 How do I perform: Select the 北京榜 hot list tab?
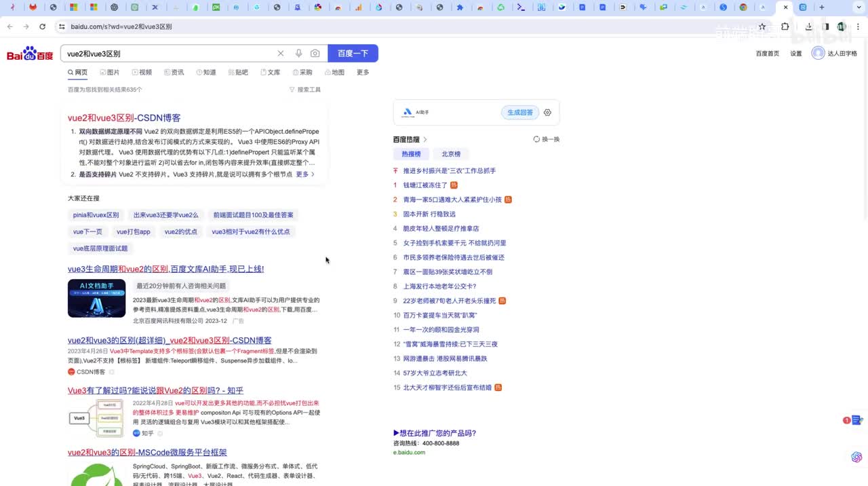[x=451, y=154]
